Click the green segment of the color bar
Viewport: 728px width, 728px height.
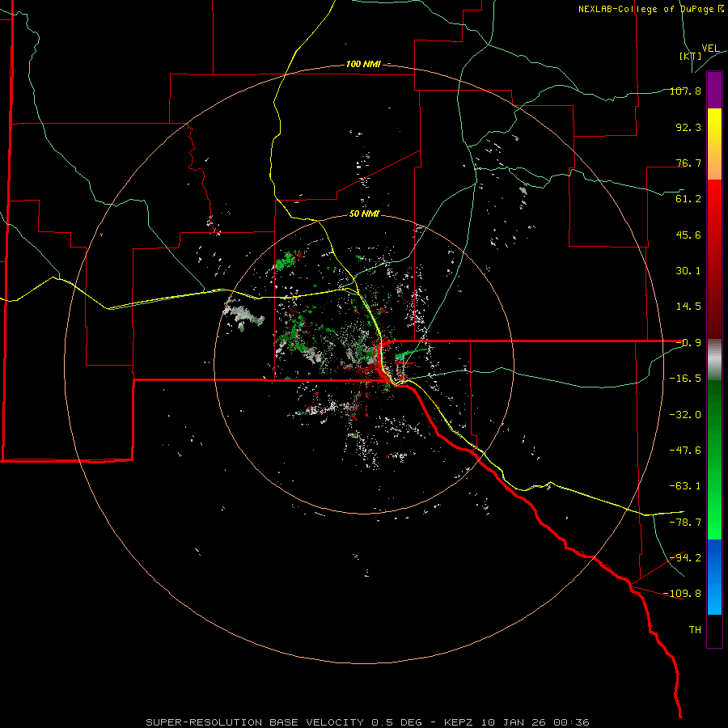pos(714,459)
